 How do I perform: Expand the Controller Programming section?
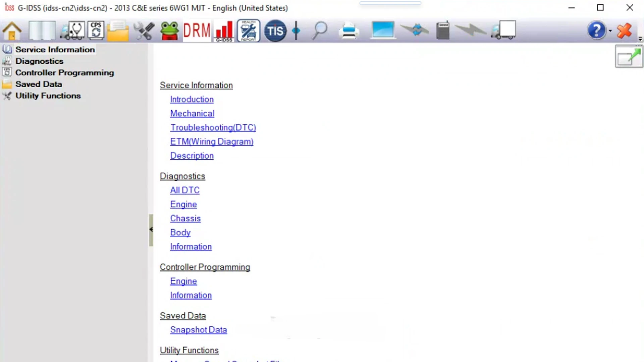(64, 72)
